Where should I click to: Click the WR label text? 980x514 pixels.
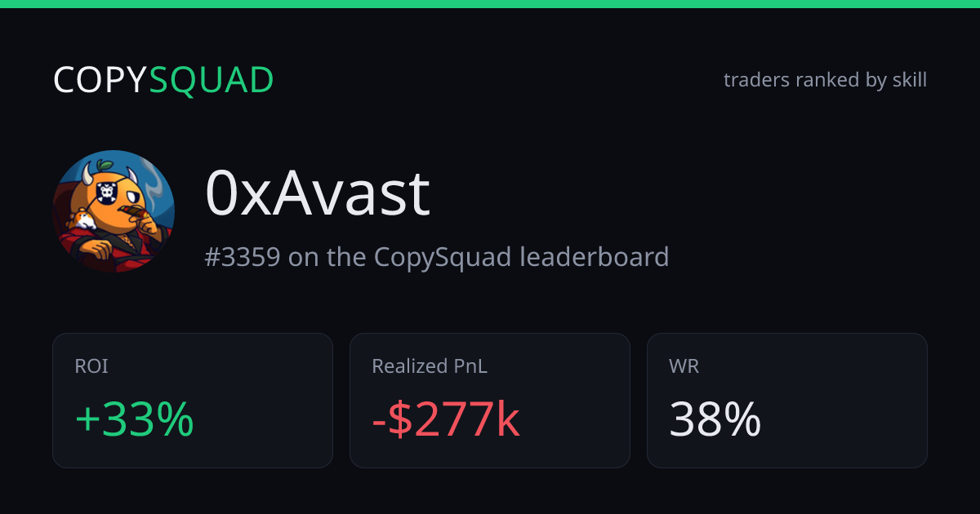(x=684, y=366)
